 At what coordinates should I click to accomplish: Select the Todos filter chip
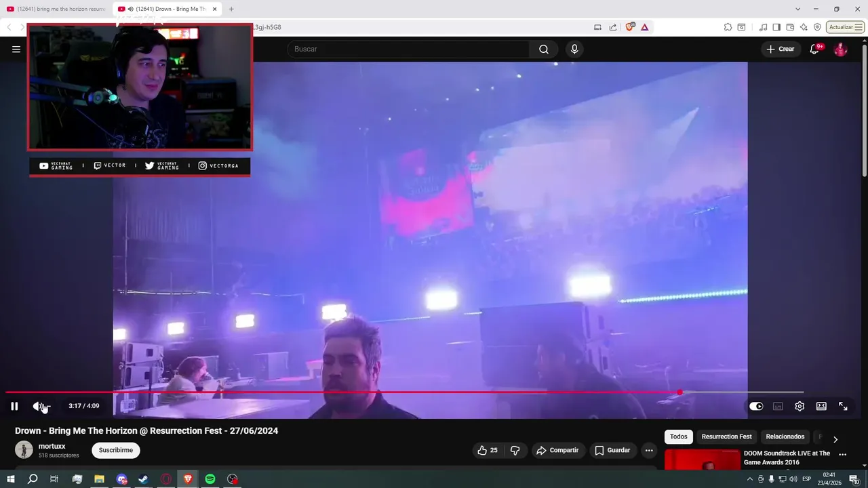679,437
